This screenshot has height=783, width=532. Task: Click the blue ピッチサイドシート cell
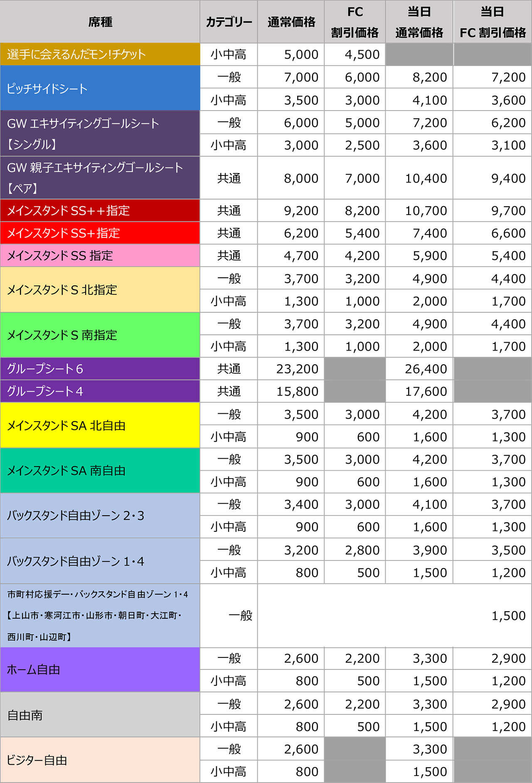(x=100, y=88)
